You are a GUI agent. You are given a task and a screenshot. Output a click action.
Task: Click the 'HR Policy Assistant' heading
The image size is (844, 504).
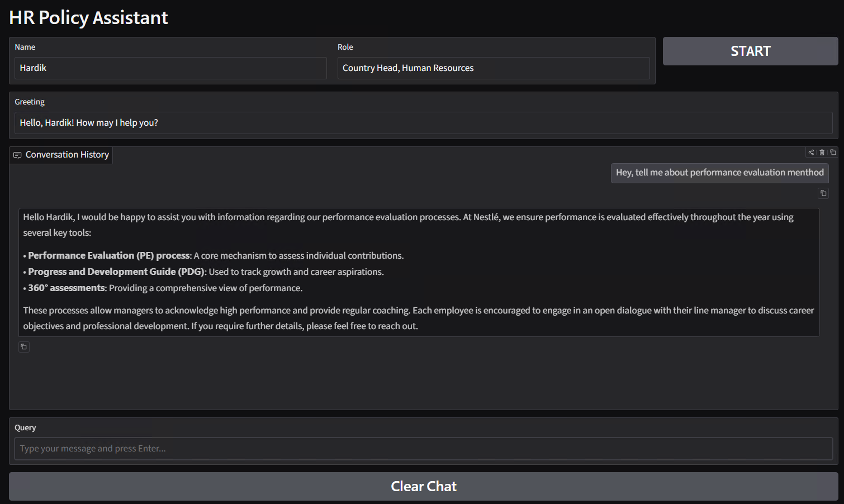[88, 18]
